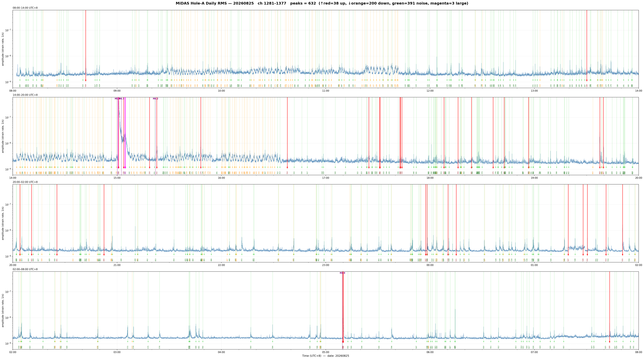Click the red peak number 250
Viewport: 644px width, 359px height.
click(150, 173)
